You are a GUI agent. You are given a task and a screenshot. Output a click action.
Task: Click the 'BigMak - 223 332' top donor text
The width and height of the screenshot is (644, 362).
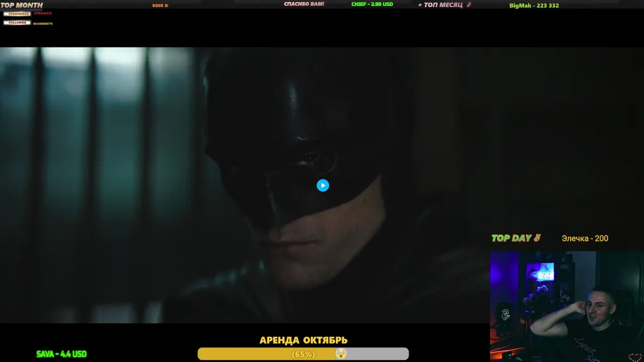coord(534,6)
